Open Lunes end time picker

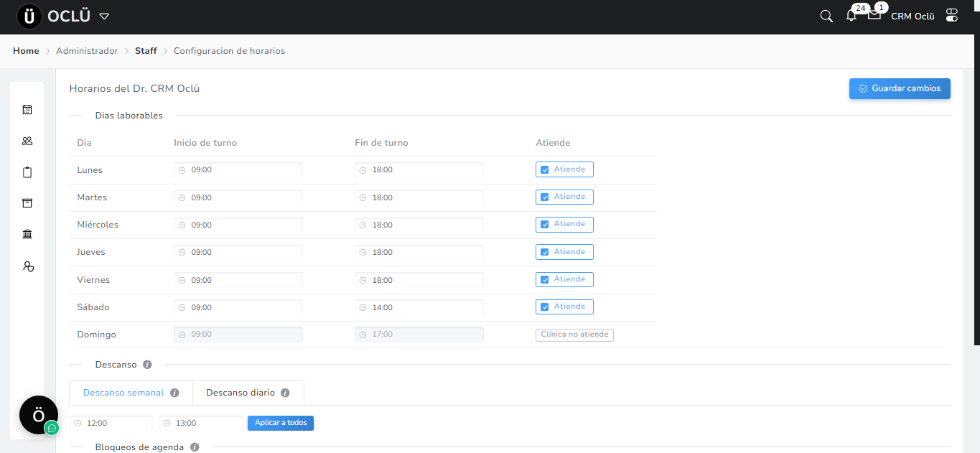pyautogui.click(x=419, y=170)
